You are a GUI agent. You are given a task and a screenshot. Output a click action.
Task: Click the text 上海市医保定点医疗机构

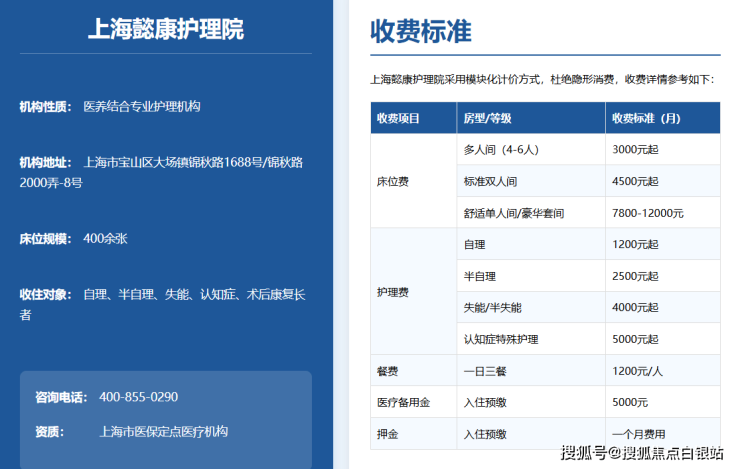163,432
